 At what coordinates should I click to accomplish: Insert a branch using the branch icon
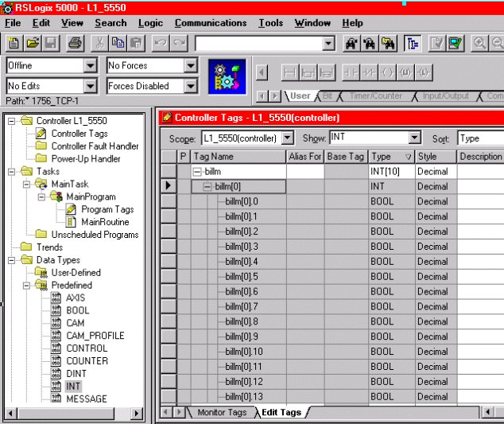pyautogui.click(x=308, y=72)
